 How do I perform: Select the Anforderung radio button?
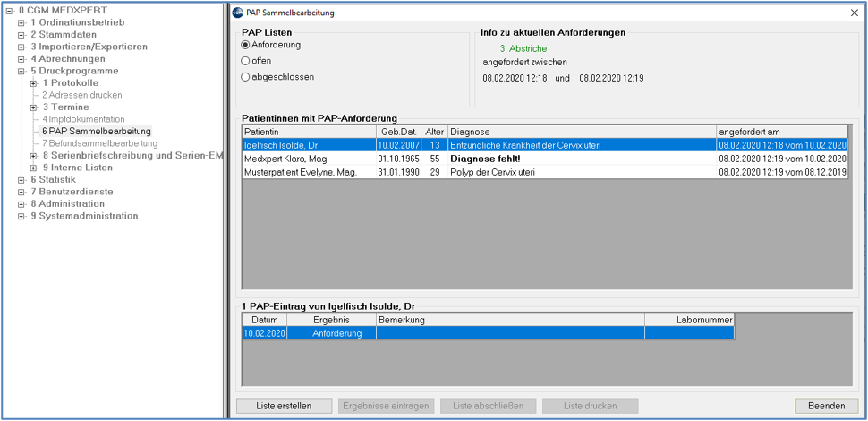point(246,45)
